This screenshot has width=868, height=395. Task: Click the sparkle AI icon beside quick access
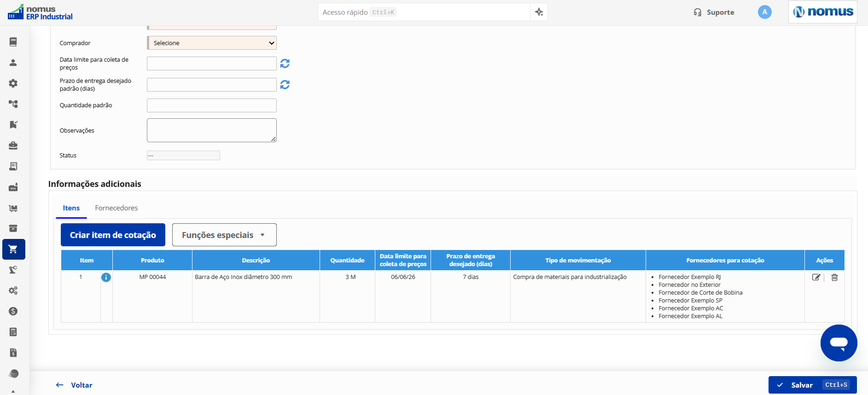(539, 12)
